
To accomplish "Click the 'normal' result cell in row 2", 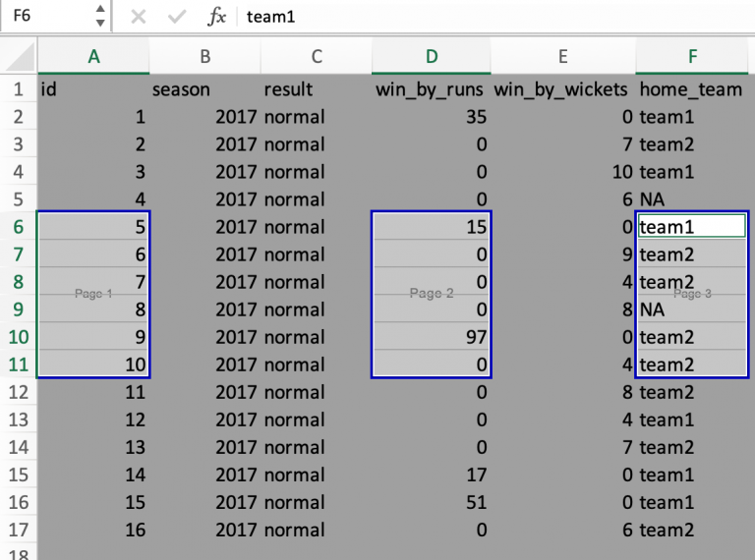I will click(317, 117).
